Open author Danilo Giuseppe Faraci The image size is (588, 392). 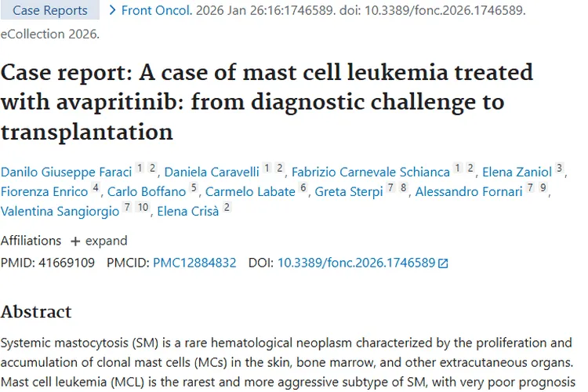tap(66, 172)
